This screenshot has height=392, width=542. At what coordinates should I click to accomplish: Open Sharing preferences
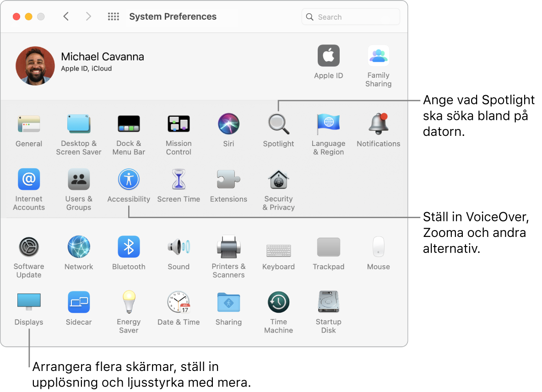pyautogui.click(x=228, y=302)
